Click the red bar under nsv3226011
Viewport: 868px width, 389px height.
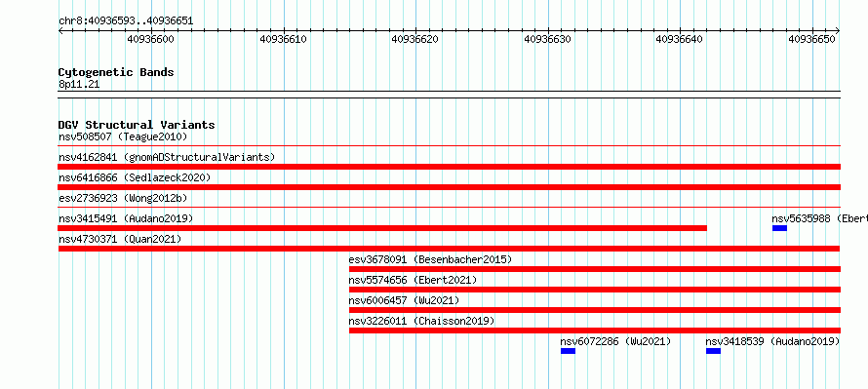(595, 331)
